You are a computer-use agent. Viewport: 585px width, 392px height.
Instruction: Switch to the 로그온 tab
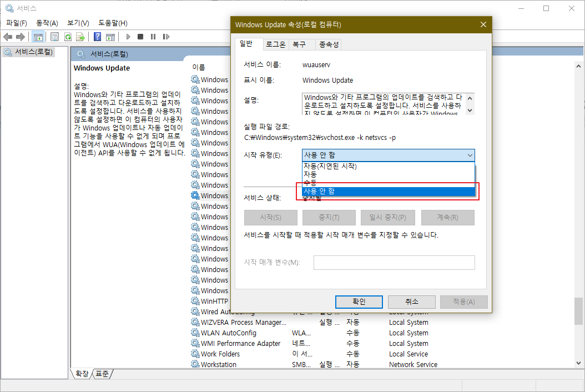click(275, 44)
